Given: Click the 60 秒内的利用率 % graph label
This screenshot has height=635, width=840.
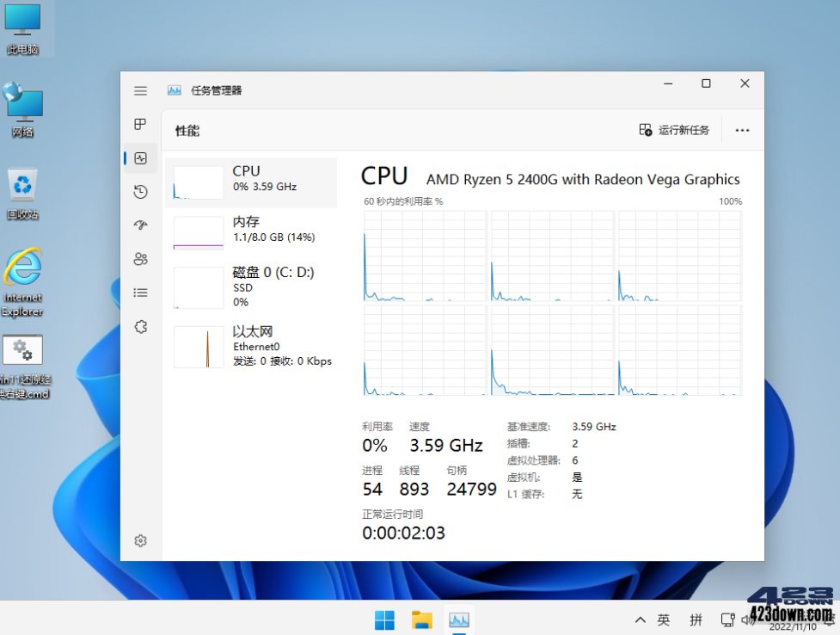Looking at the screenshot, I should click(403, 201).
